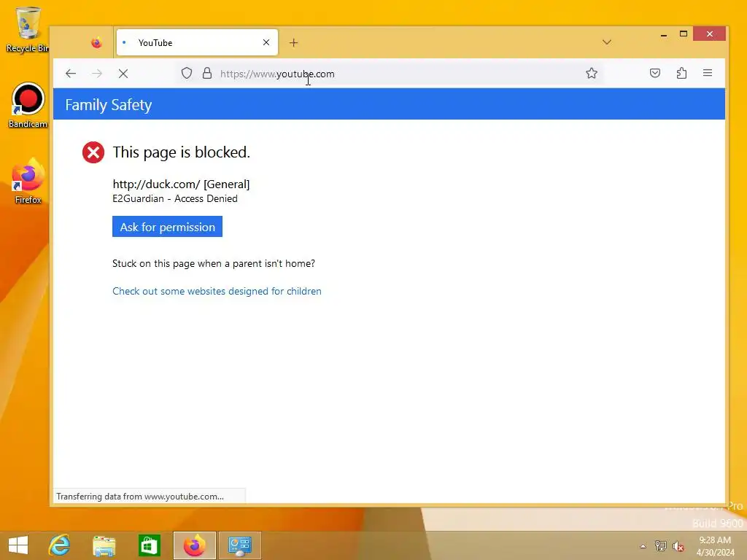Screen dimensions: 747x560
Task: Open Windows Store taskbar icon
Action: click(149, 545)
